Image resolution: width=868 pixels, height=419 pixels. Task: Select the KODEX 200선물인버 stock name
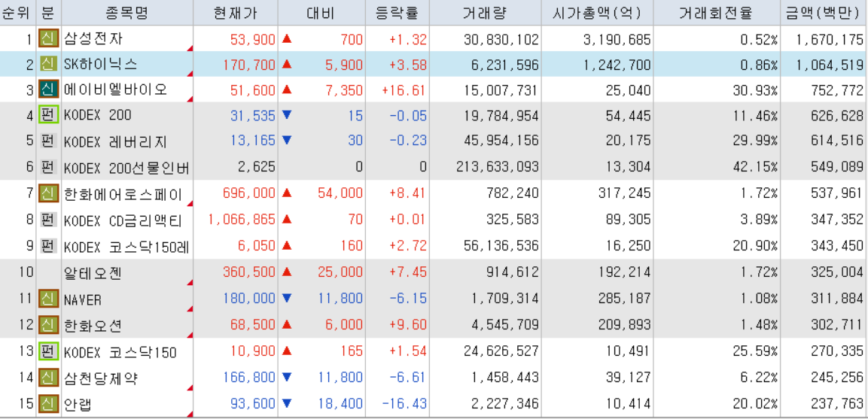click(x=126, y=167)
